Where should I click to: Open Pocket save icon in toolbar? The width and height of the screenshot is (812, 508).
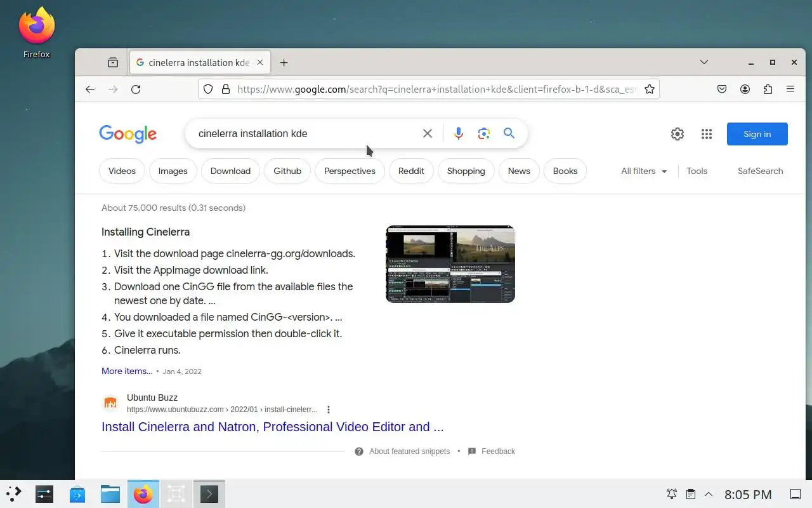(722, 90)
